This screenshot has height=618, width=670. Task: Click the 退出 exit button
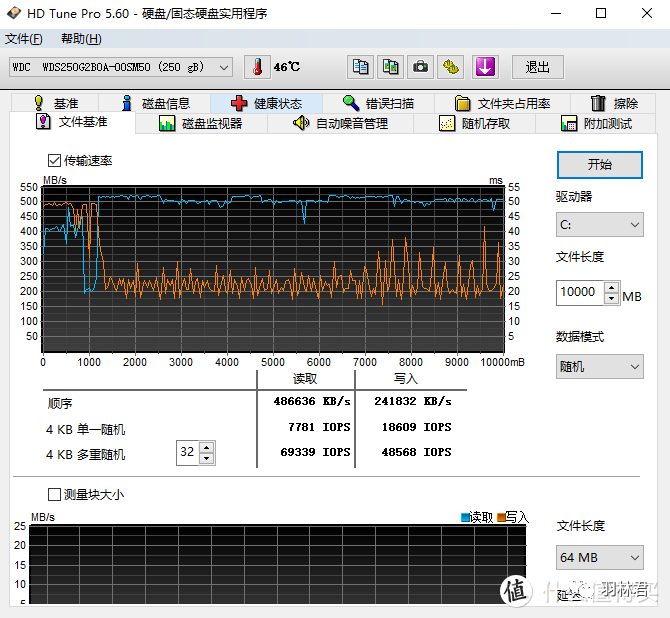[x=538, y=67]
